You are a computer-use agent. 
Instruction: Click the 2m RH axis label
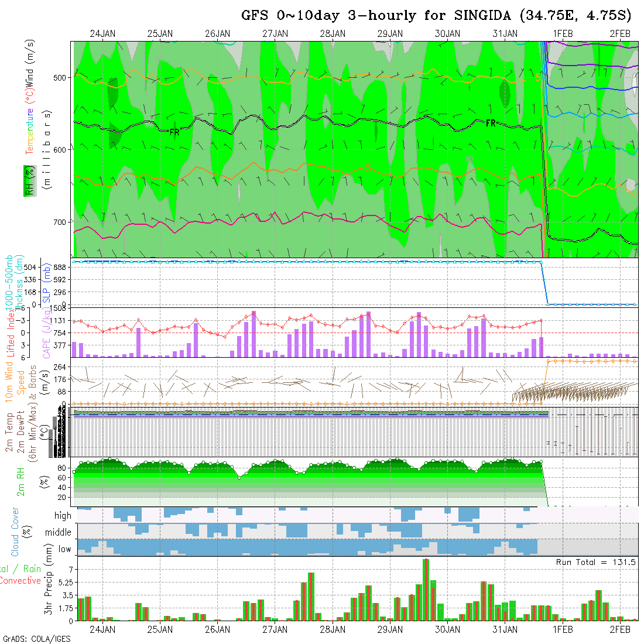point(20,482)
